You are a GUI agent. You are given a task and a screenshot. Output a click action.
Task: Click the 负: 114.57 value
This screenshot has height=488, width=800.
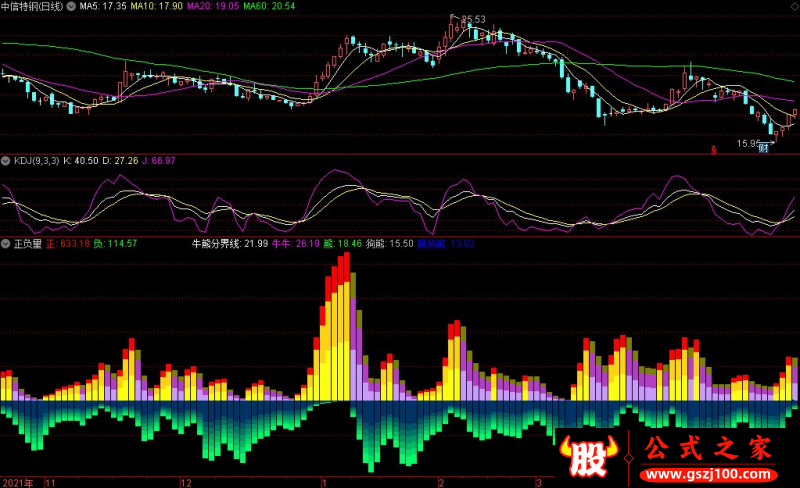tap(115, 244)
